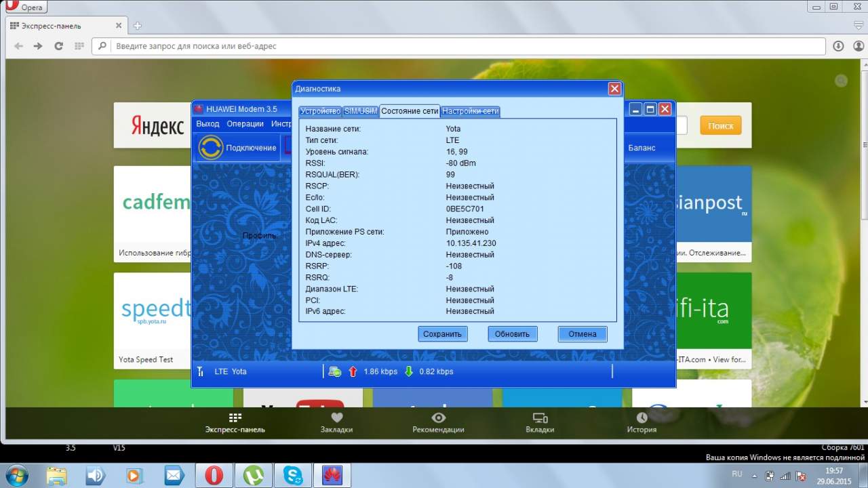Click the Speed Dial search magnifier icon

[842, 81]
